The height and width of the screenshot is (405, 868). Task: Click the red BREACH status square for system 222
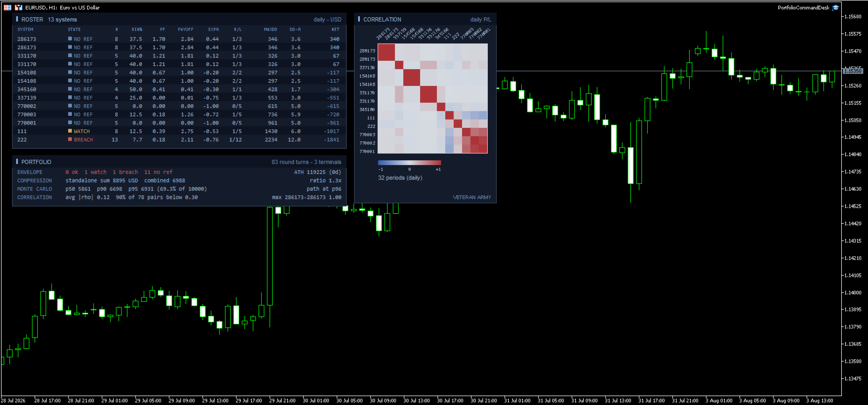click(x=70, y=139)
